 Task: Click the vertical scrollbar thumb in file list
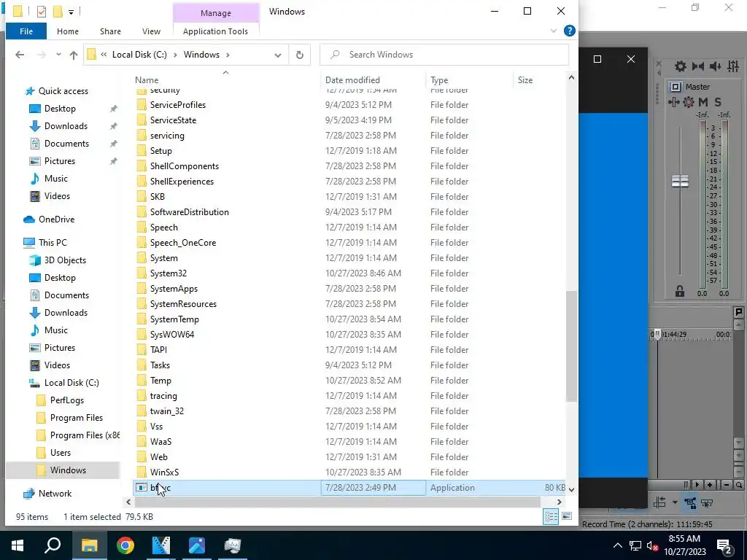pyautogui.click(x=571, y=346)
